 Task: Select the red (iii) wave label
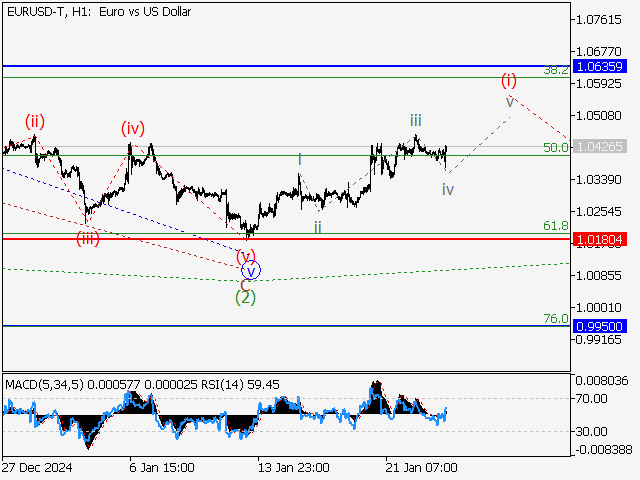coord(89,238)
